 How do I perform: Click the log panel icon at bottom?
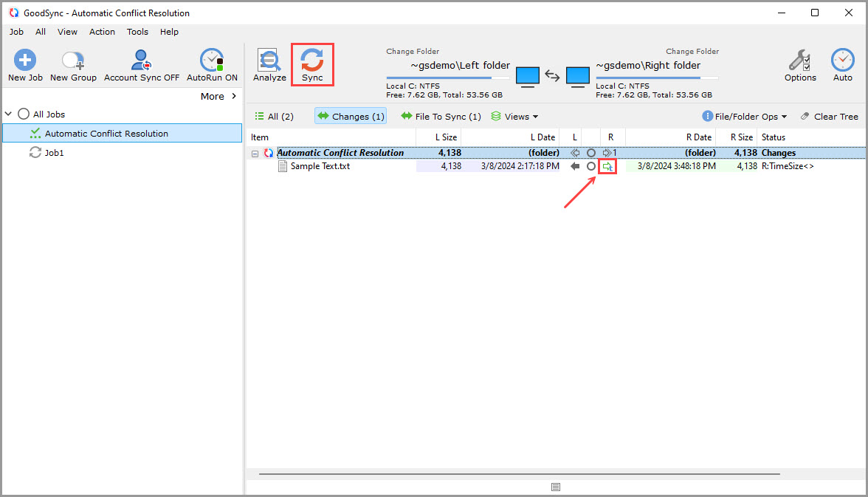pyautogui.click(x=556, y=487)
